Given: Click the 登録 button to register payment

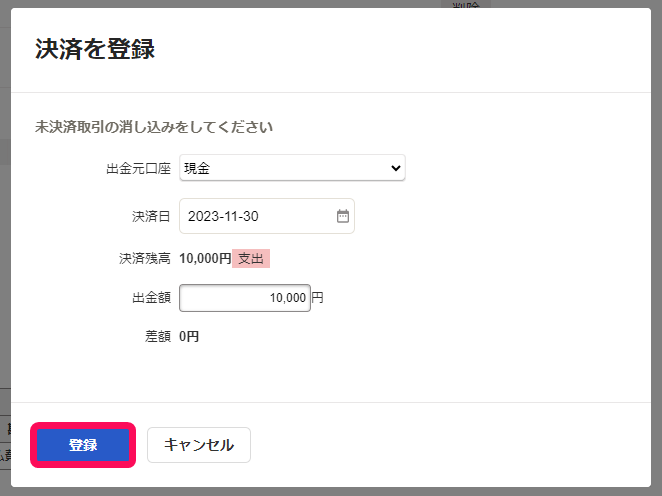Looking at the screenshot, I should pyautogui.click(x=83, y=445).
